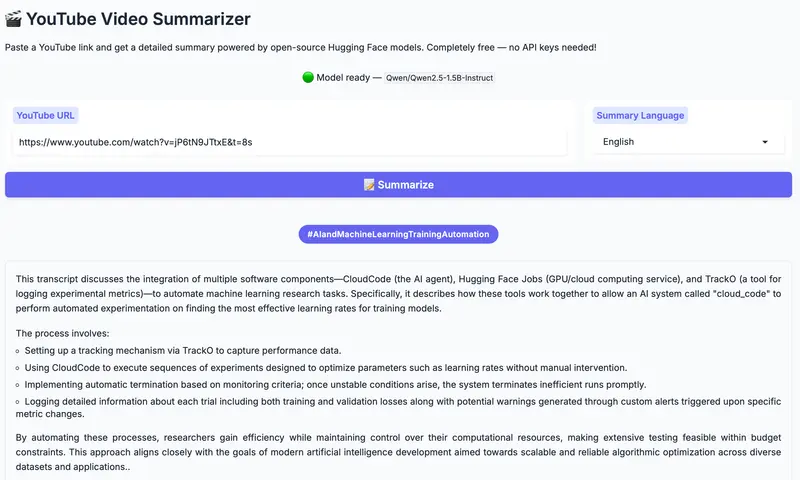Screen dimensions: 800x480
Task: Click the memo icon on the Summarize button
Action: point(369,185)
